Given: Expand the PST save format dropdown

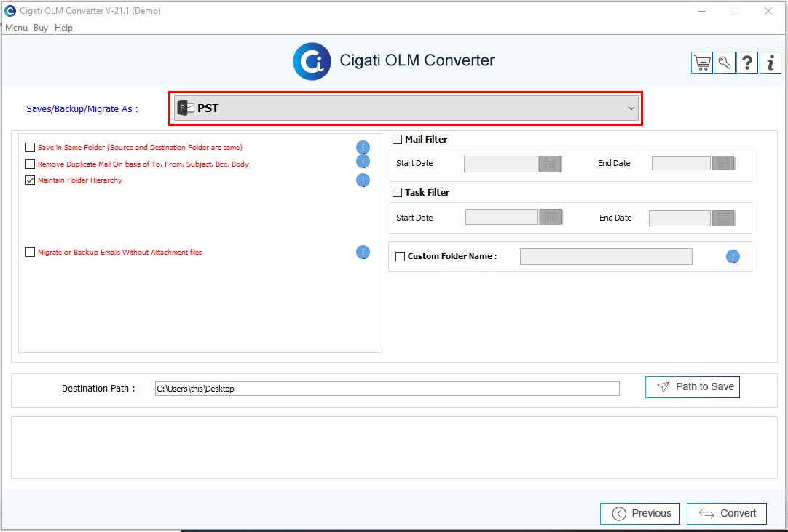Looking at the screenshot, I should (406, 108).
